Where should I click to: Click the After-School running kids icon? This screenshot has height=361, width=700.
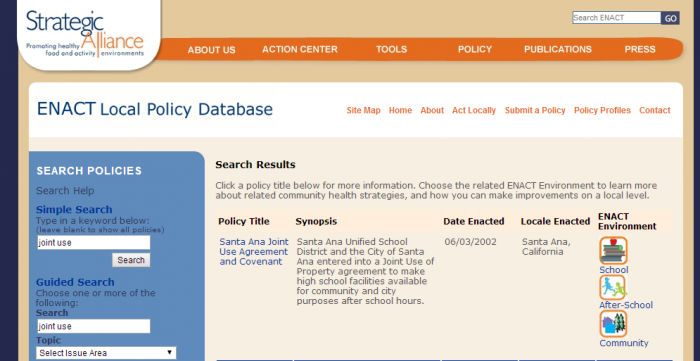pos(612,287)
